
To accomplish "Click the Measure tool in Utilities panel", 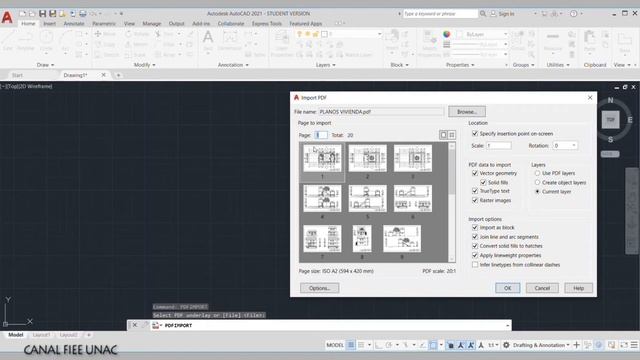I will [x=553, y=41].
